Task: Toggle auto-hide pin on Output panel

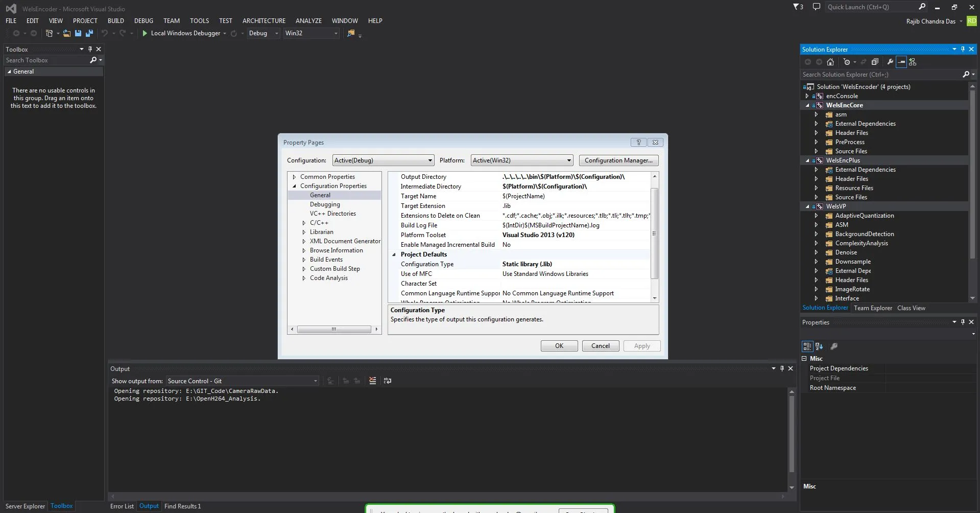Action: [782, 368]
